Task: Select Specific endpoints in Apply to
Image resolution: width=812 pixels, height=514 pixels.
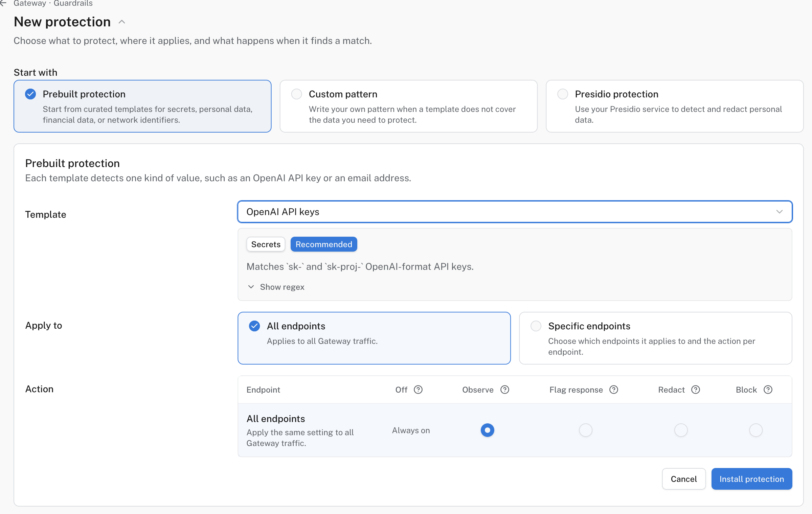Action: pyautogui.click(x=656, y=338)
